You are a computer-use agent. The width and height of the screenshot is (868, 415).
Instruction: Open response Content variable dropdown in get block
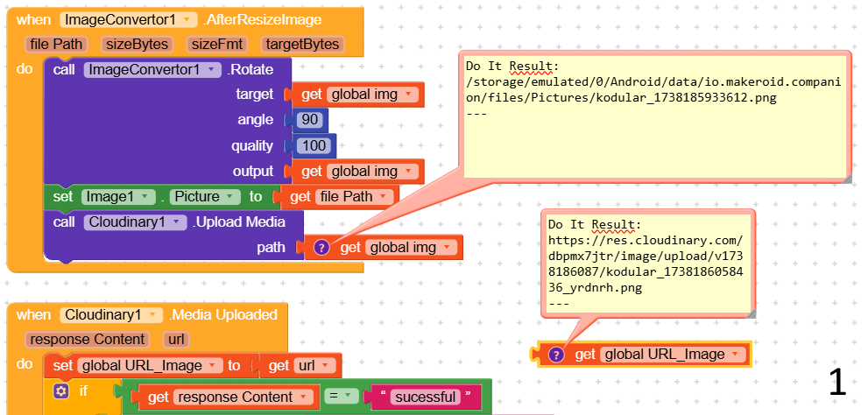coord(303,397)
